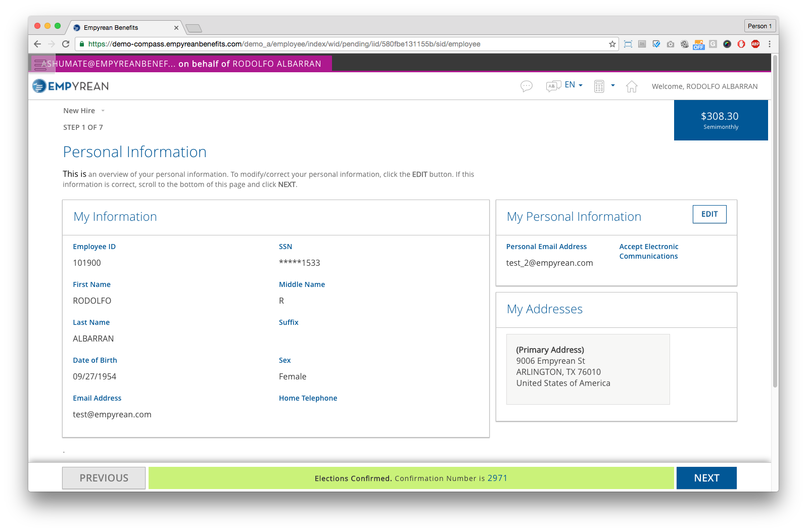Click the Personal Email Address label
The image size is (807, 532).
pos(546,247)
